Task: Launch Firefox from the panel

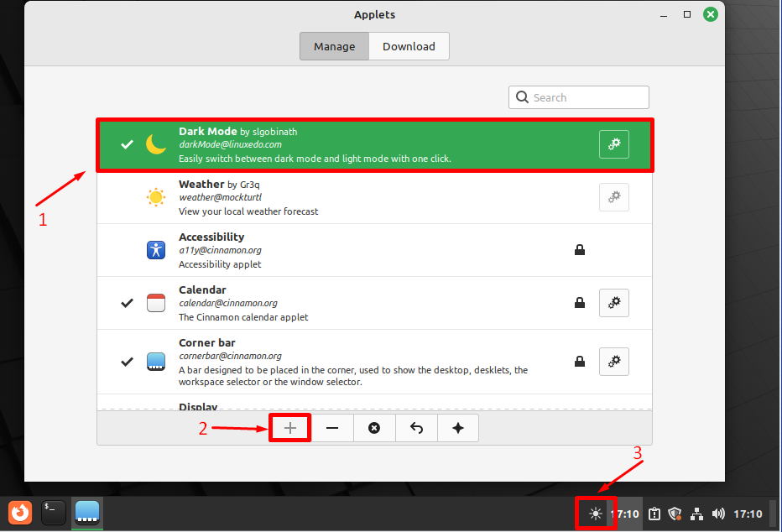Action: coord(20,512)
